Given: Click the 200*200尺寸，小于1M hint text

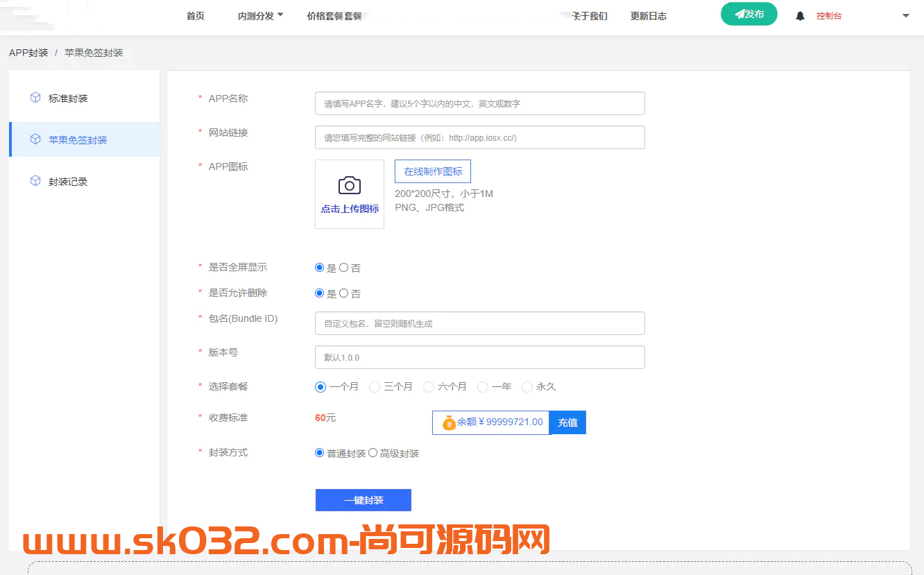Looking at the screenshot, I should (444, 194).
